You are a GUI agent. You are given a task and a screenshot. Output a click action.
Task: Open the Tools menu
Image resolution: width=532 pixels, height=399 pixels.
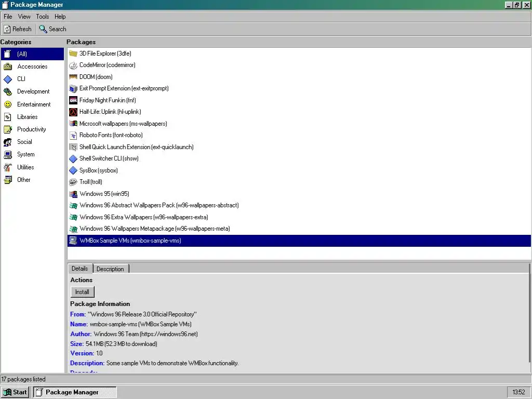(43, 17)
